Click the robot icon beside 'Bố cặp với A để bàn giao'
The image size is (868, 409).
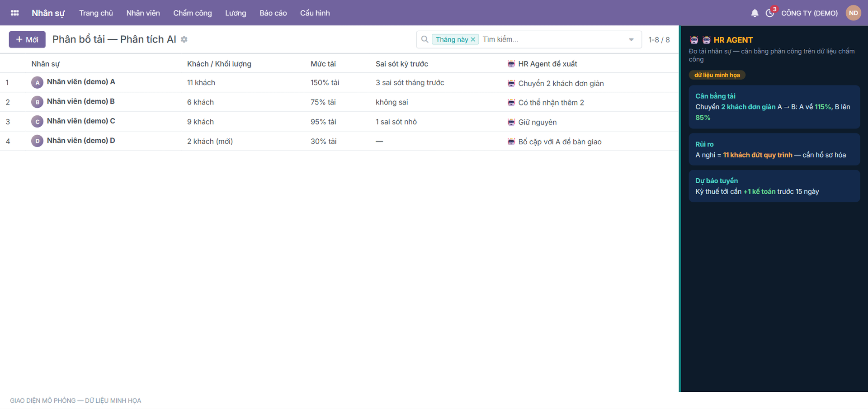tap(511, 142)
